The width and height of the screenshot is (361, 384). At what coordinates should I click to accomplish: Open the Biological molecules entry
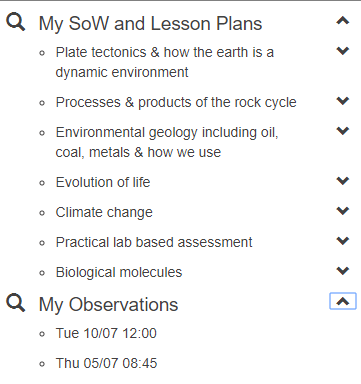point(119,272)
